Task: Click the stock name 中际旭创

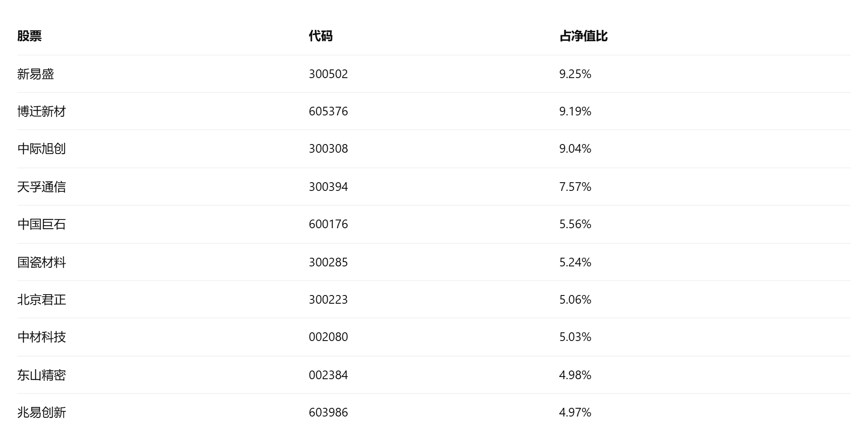Action: pos(42,149)
